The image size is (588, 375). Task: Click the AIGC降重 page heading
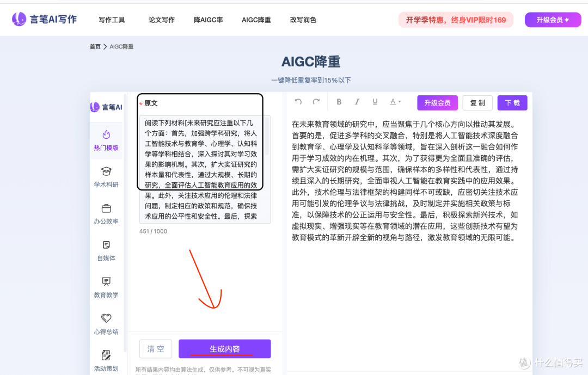click(x=311, y=62)
